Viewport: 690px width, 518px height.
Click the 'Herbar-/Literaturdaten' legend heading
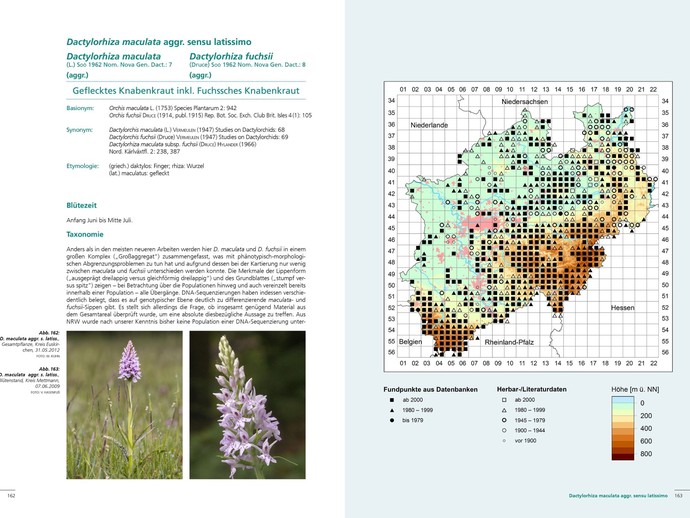(x=532, y=389)
